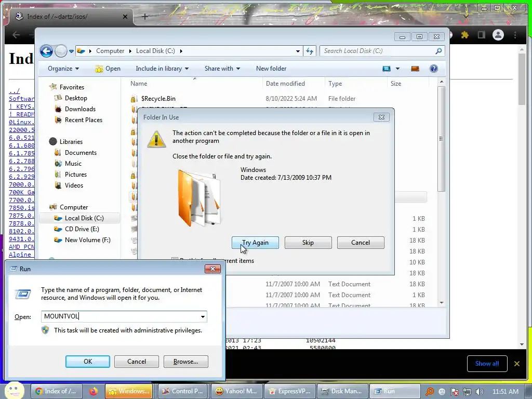Image resolution: width=532 pixels, height=399 pixels.
Task: Click the refresh icon next to address bar
Action: tap(310, 51)
